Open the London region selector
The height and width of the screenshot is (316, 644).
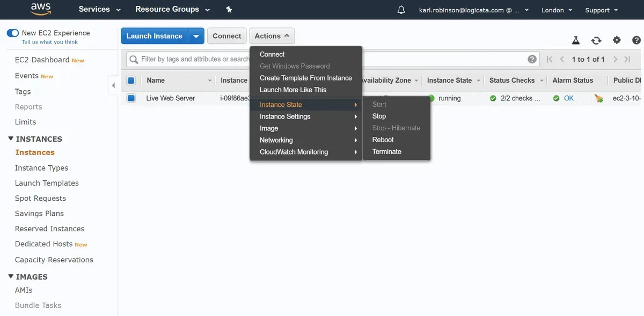coord(557,10)
